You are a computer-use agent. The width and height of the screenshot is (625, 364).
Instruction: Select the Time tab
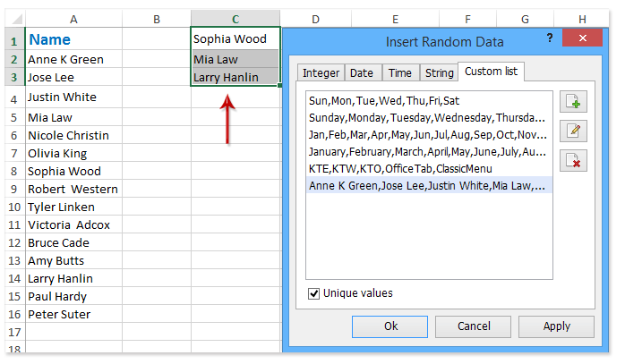400,73
